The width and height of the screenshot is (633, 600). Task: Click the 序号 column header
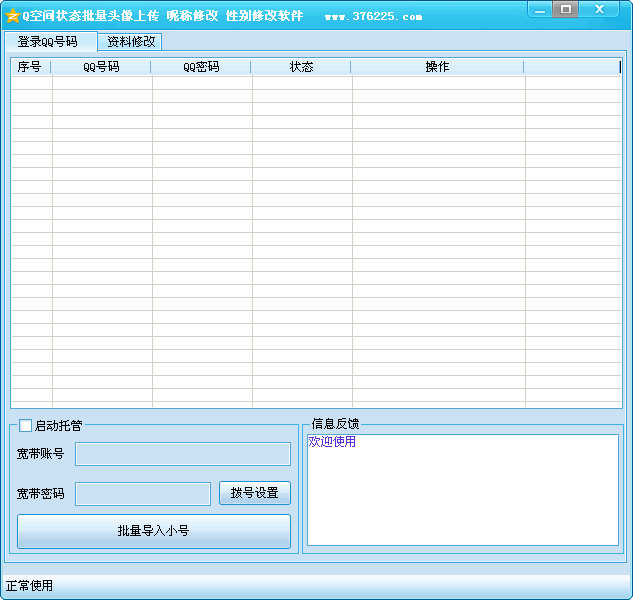pyautogui.click(x=30, y=67)
